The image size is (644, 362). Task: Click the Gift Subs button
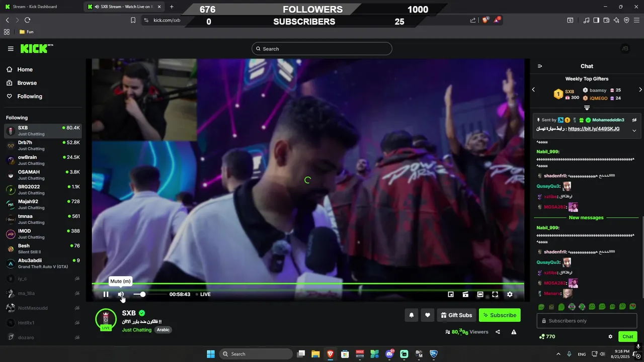[x=456, y=315]
